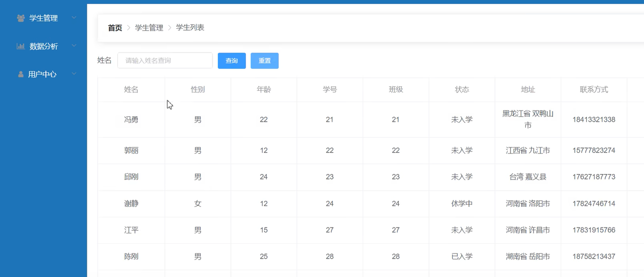Click the 休学中 status in 谢静's row
This screenshot has height=277, width=644.
pos(462,203)
